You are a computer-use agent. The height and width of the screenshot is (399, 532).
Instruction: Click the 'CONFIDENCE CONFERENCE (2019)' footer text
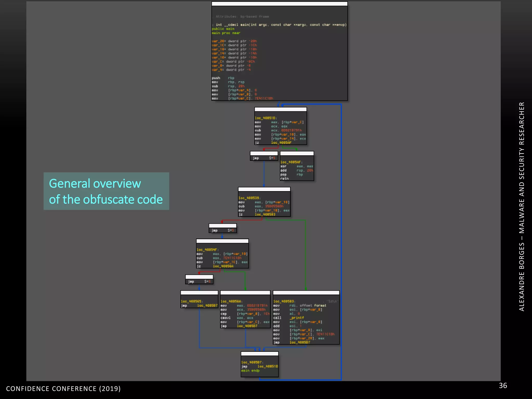(63, 389)
